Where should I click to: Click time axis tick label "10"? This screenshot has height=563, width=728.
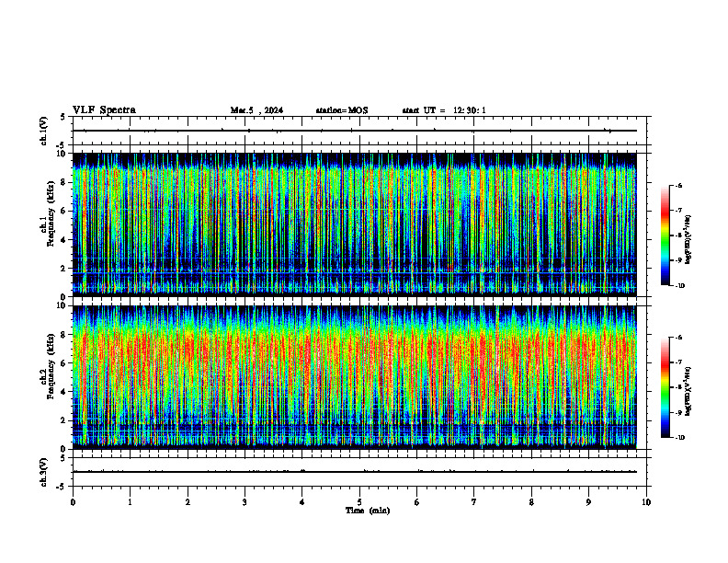646,502
